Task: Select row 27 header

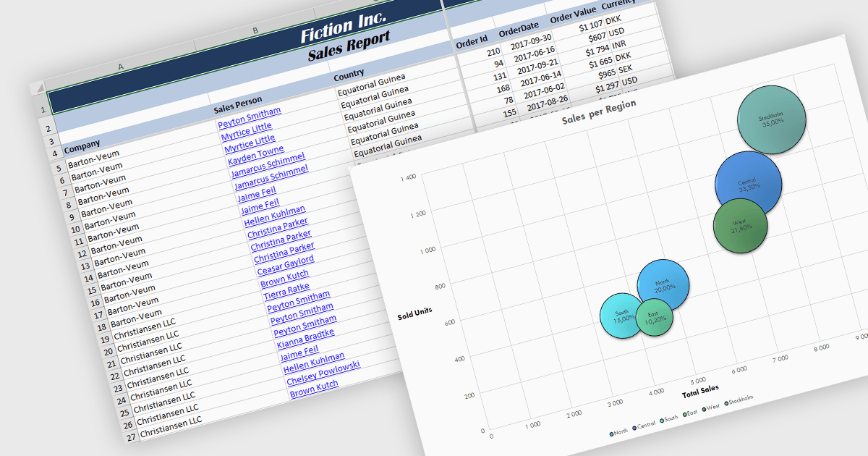Action: 131,436
